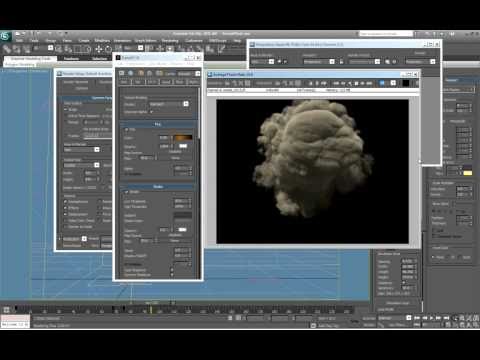Click the first icon in FumeFX dialog toolbar
This screenshot has width=480, height=360.
point(121,73)
